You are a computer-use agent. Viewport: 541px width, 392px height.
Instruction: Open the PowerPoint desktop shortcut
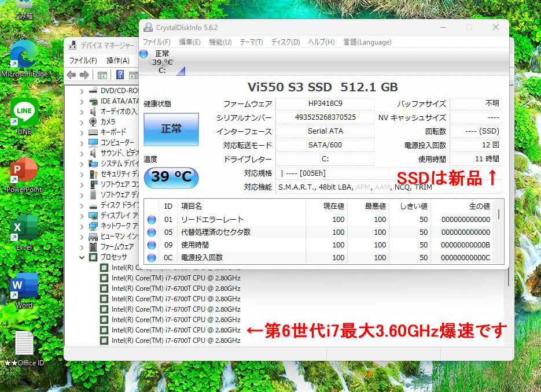click(24, 175)
